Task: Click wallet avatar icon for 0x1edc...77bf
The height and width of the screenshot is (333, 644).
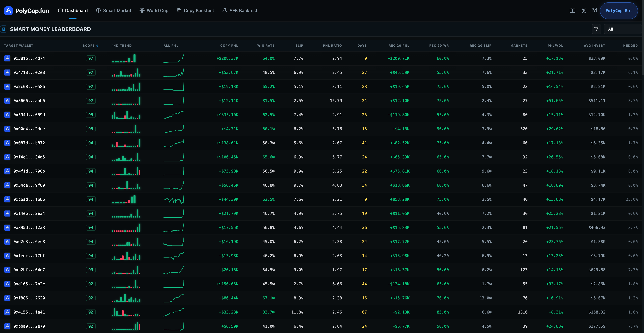Action: coord(8,256)
